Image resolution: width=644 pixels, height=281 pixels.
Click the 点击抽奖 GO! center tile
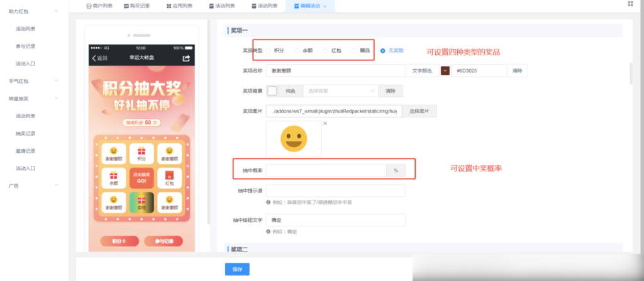pos(142,178)
